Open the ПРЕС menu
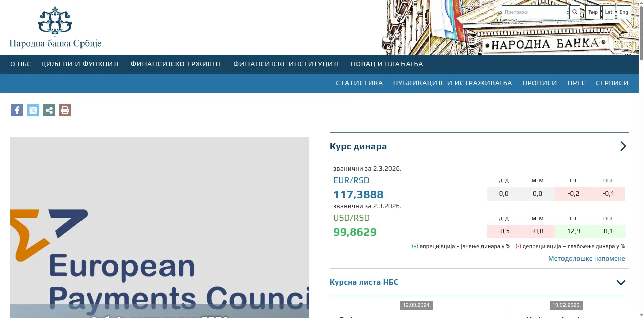This screenshot has width=644, height=318. pos(577,83)
